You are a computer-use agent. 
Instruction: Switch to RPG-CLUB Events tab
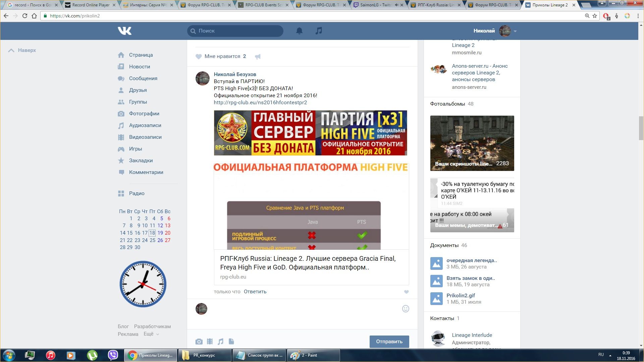coord(264,5)
